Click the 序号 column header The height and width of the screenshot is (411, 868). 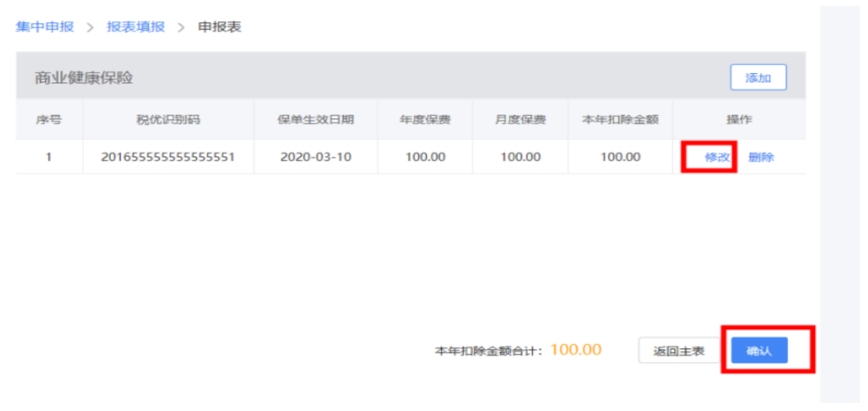tap(49, 120)
